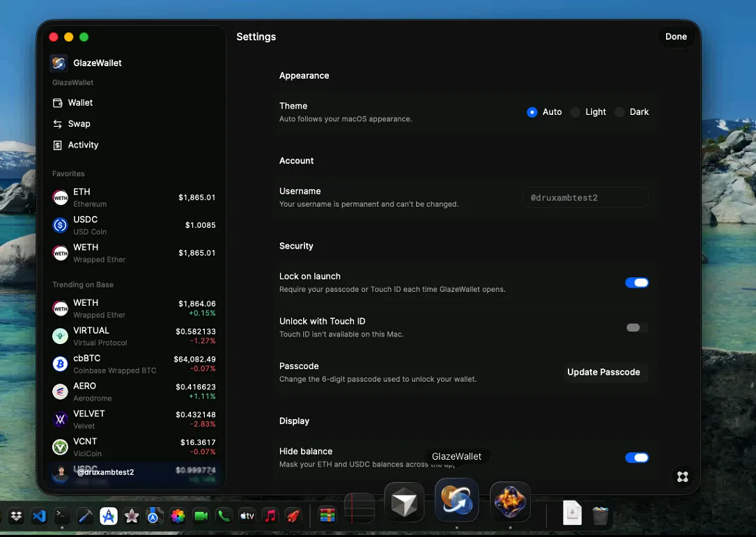This screenshot has width=756, height=537.
Task: Click the GlazeWallet icon in the Dock
Action: click(x=456, y=499)
